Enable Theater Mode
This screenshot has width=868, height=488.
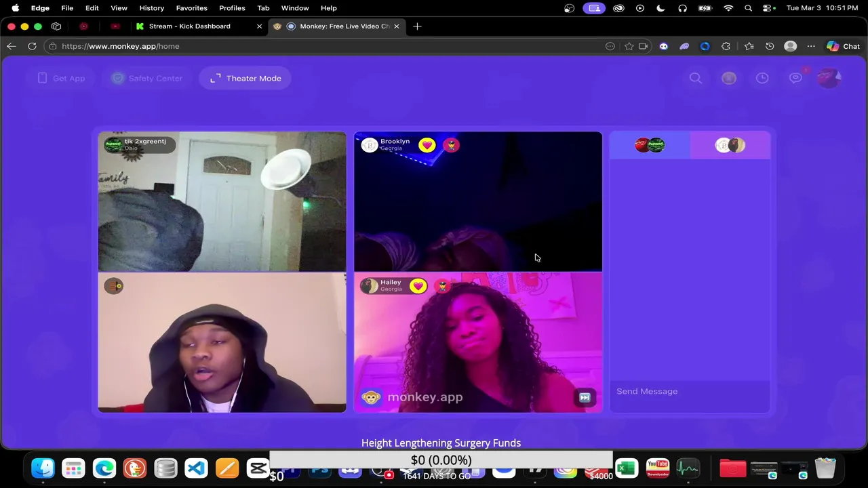tap(245, 78)
